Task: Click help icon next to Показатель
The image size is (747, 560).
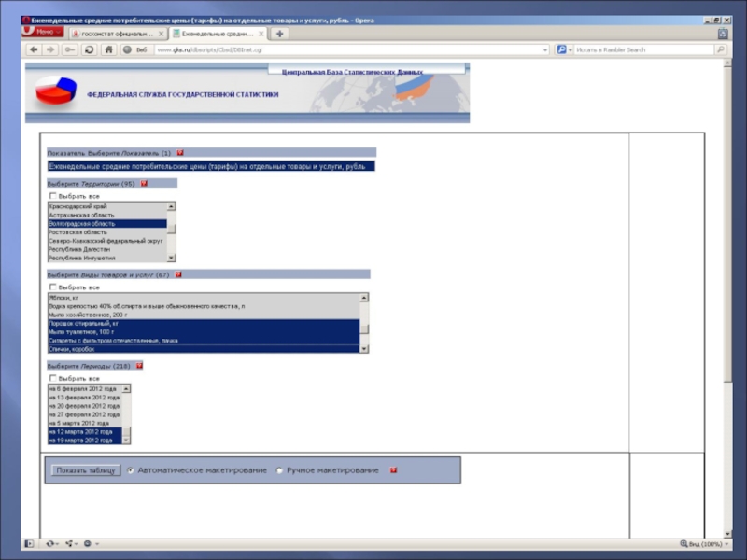Action: (x=180, y=153)
